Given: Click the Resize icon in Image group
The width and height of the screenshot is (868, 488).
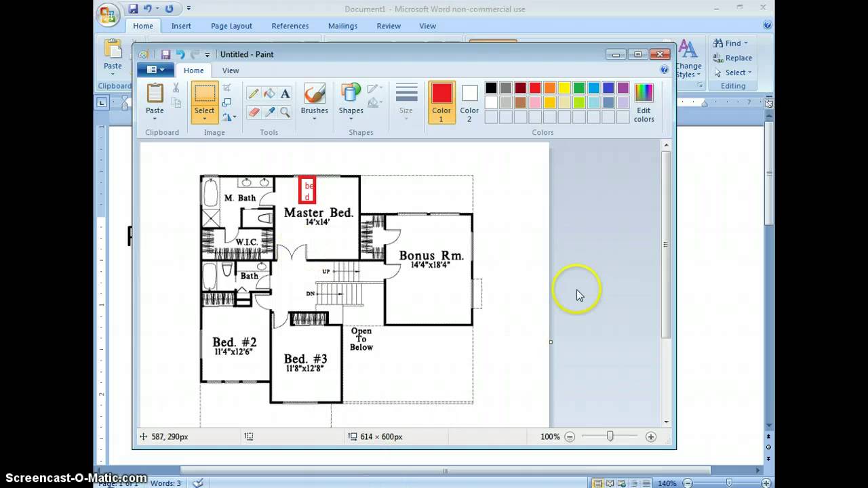Looking at the screenshot, I should click(227, 102).
